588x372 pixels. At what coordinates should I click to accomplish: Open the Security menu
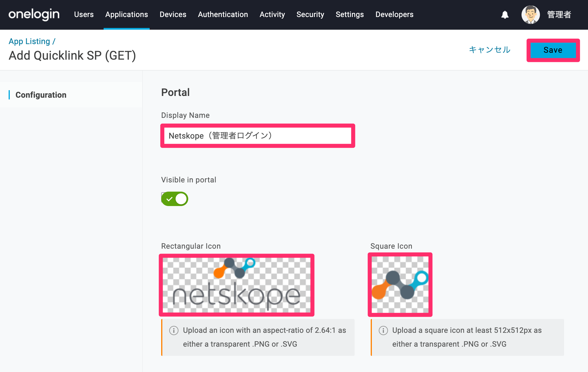[310, 14]
